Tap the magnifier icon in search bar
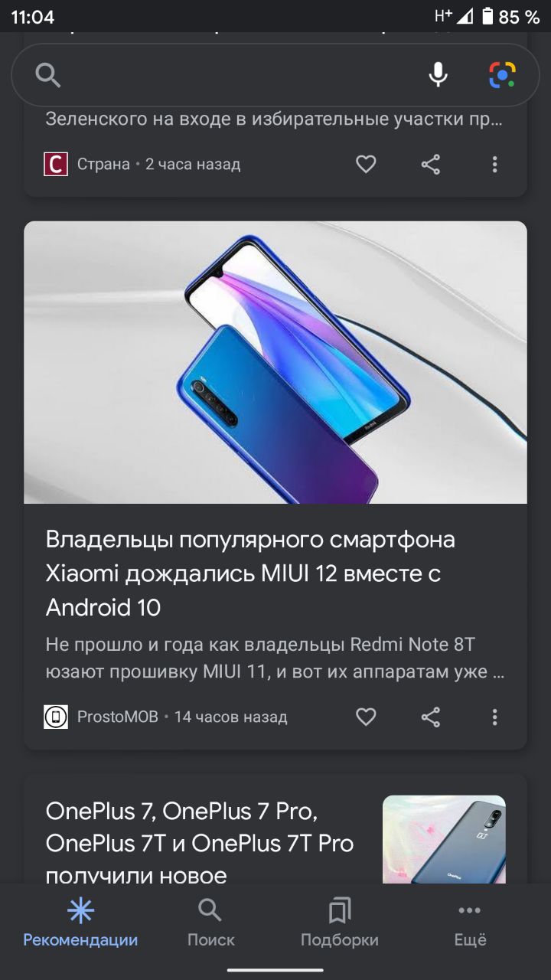551x980 pixels. tap(47, 75)
